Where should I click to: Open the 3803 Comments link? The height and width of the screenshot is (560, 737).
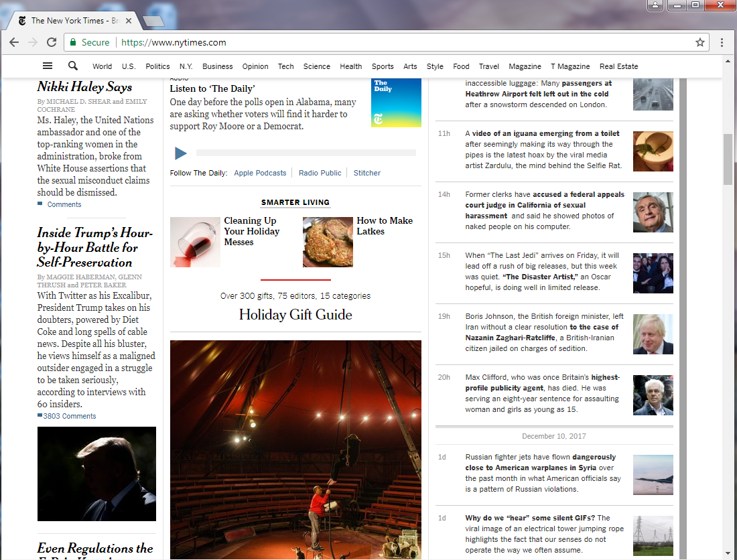coord(69,416)
